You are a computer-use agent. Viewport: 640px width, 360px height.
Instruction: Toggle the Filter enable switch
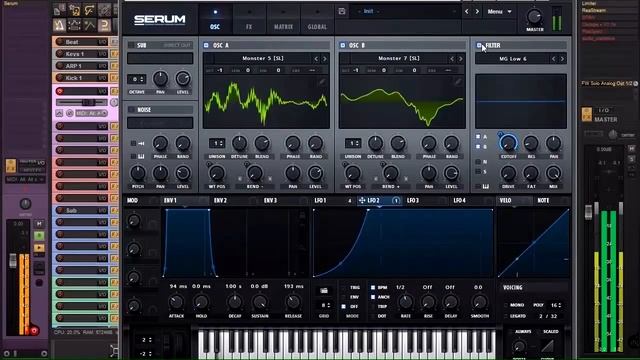[479, 45]
